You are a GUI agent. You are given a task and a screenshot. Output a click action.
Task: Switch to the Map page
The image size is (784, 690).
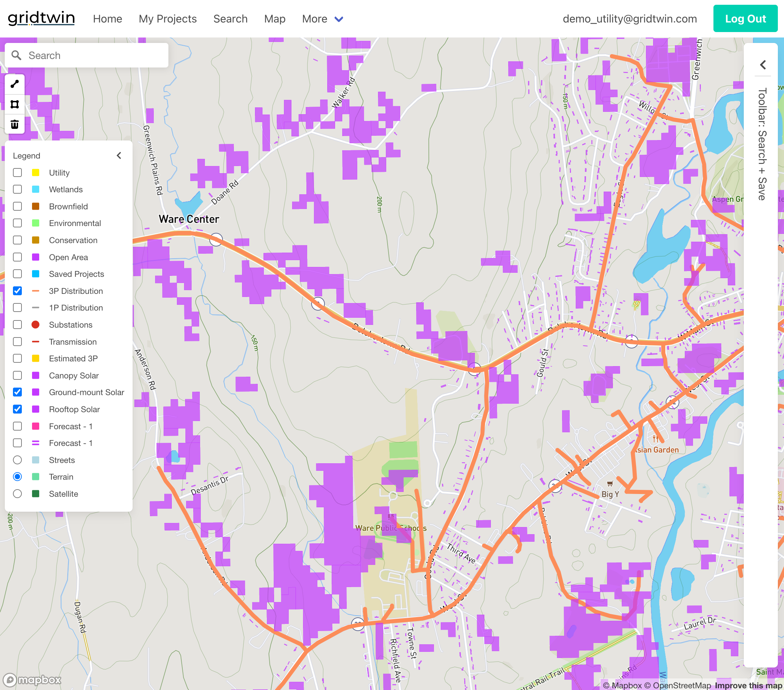[x=275, y=19]
